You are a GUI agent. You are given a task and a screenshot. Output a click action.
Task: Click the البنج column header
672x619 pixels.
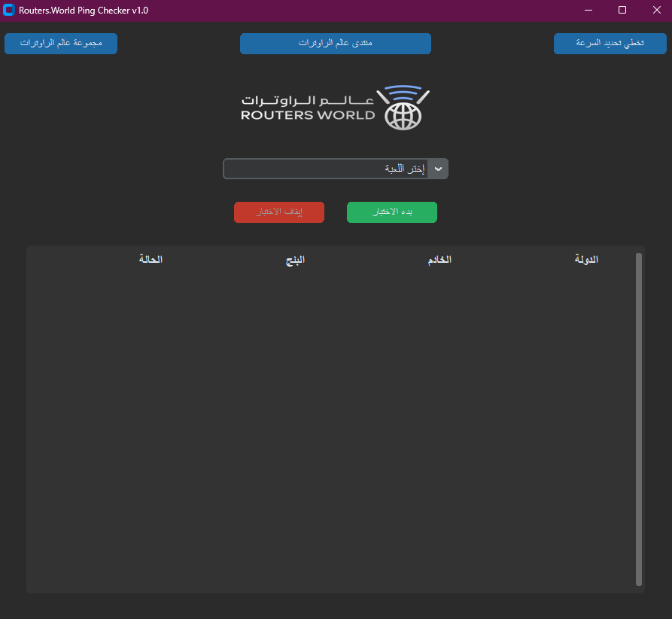(295, 260)
